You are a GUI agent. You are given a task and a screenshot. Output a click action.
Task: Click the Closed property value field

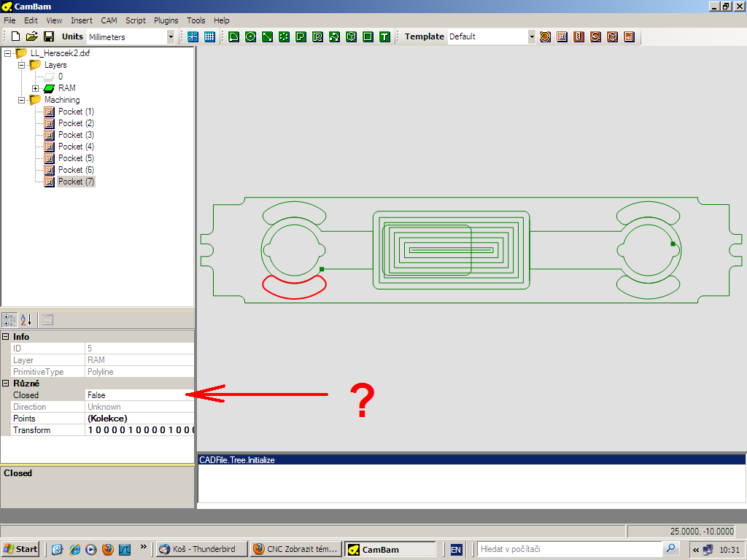point(139,395)
